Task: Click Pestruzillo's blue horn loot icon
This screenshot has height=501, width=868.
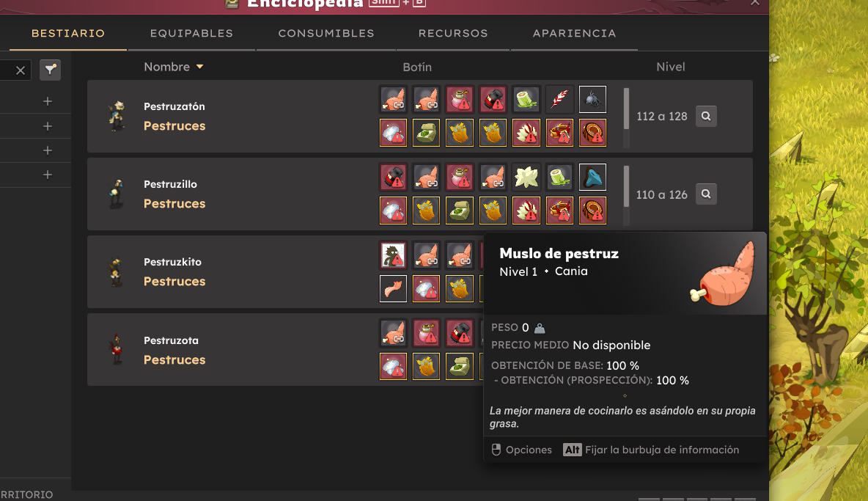Action: [592, 178]
